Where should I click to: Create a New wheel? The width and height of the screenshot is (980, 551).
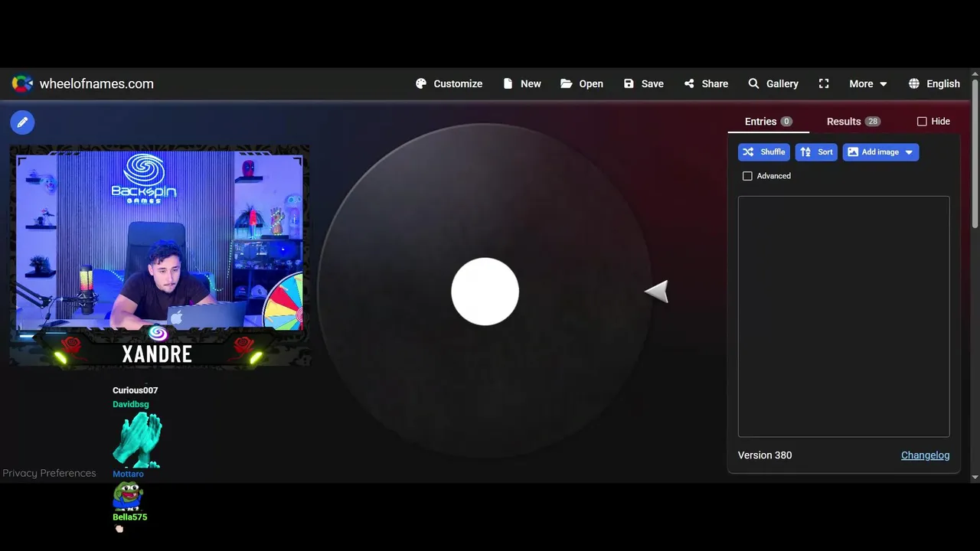[x=522, y=84]
